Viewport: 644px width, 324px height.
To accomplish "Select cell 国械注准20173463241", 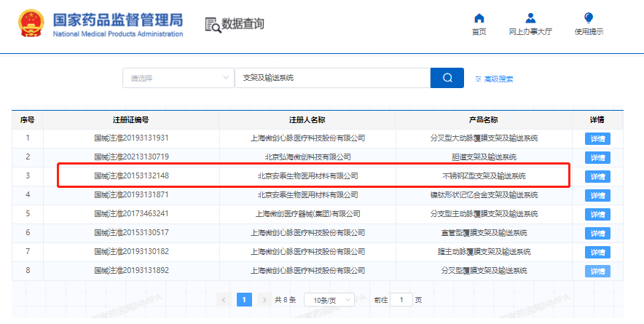I will 131,213.
